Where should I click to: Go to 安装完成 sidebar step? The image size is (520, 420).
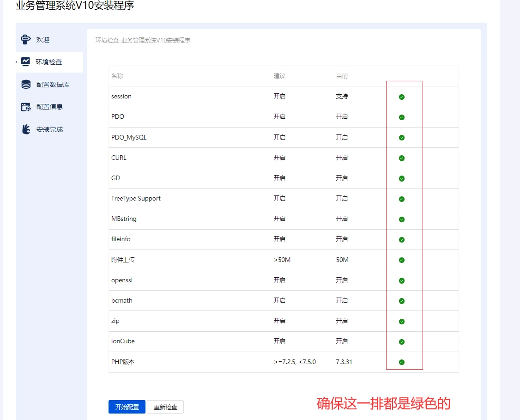[x=49, y=129]
